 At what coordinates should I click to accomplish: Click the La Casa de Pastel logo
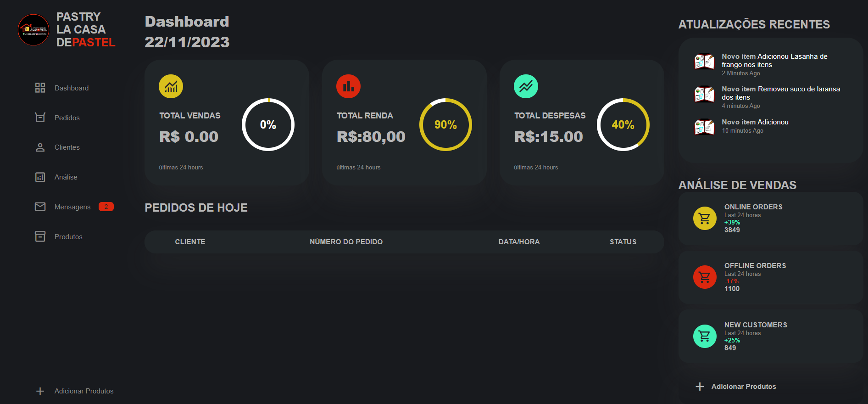[x=33, y=30]
